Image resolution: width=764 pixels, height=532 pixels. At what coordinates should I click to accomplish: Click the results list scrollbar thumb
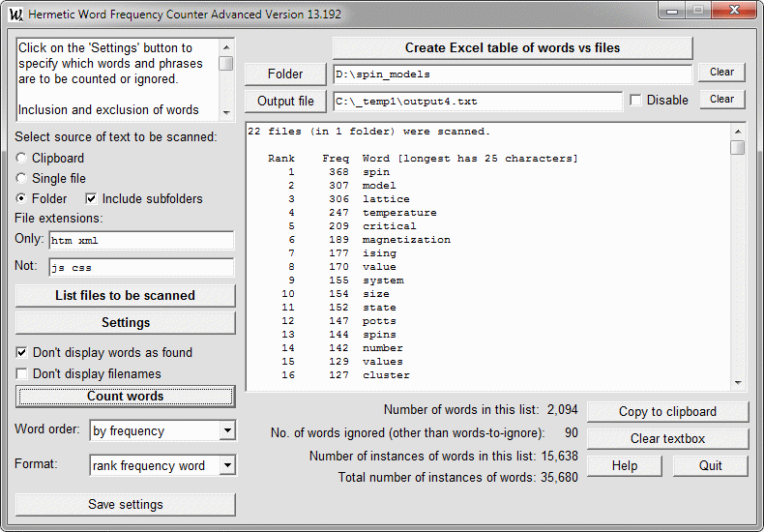point(738,148)
